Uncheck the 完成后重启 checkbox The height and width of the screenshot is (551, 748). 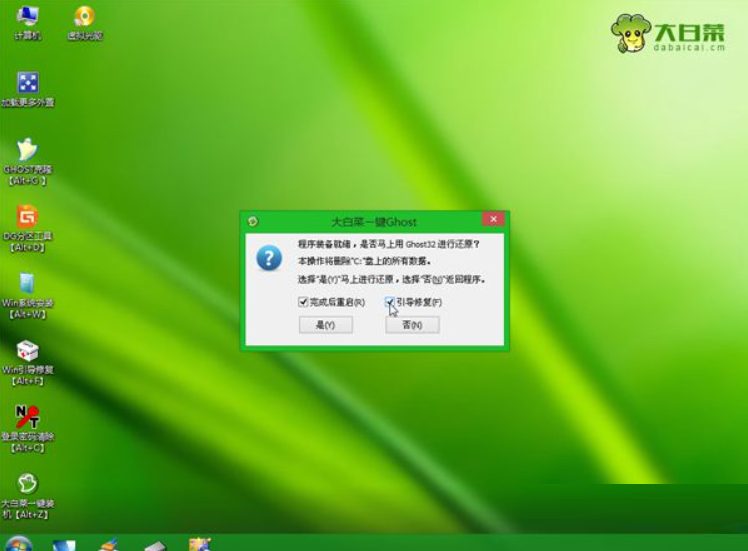[x=303, y=302]
